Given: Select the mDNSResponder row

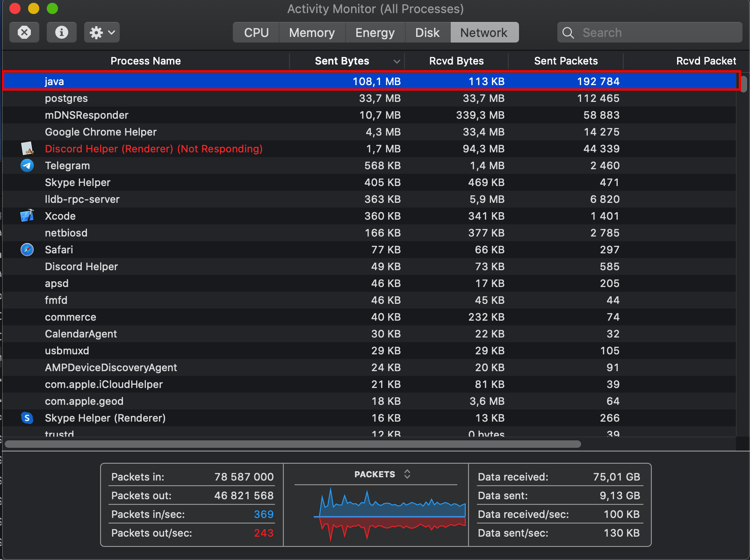Looking at the screenshot, I should (369, 115).
